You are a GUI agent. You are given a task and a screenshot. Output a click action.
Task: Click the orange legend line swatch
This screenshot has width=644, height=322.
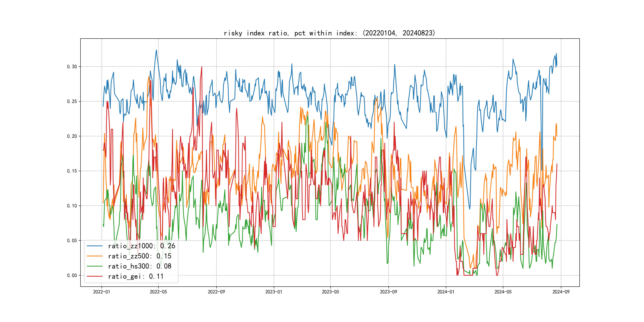[x=94, y=256]
